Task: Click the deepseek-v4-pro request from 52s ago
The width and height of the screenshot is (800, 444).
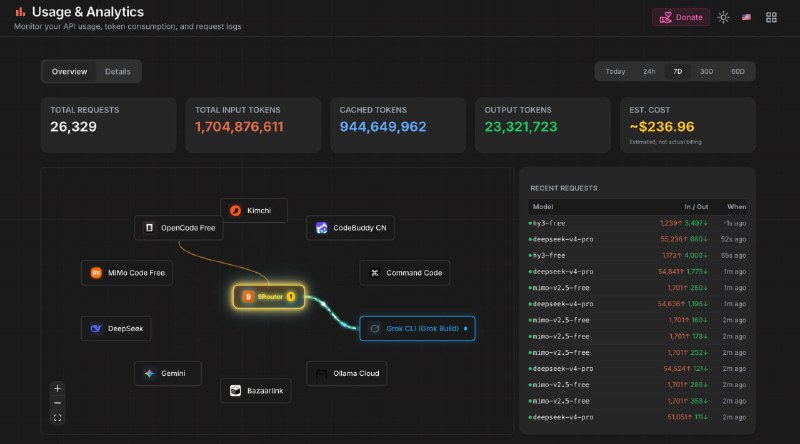Action: [x=637, y=239]
